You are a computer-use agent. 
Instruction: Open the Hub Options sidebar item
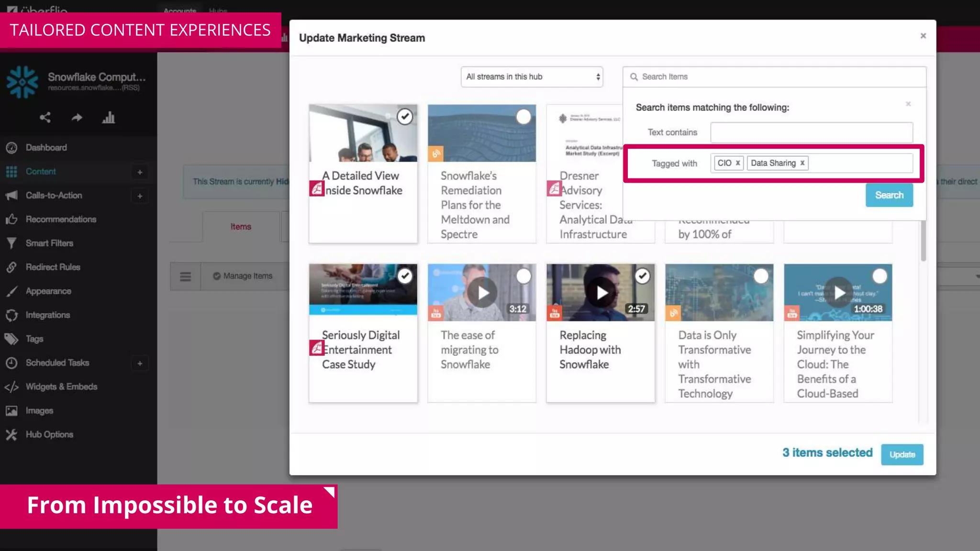click(49, 434)
